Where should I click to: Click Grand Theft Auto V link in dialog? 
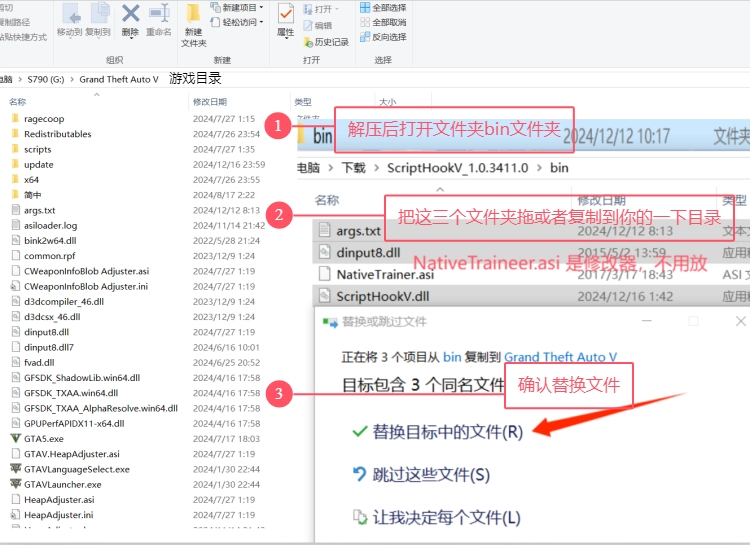(x=561, y=356)
